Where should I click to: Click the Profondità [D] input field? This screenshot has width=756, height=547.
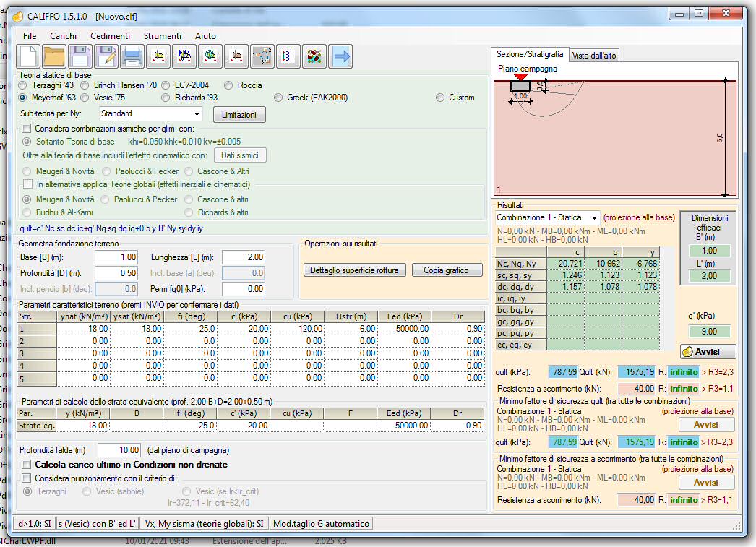(x=116, y=273)
